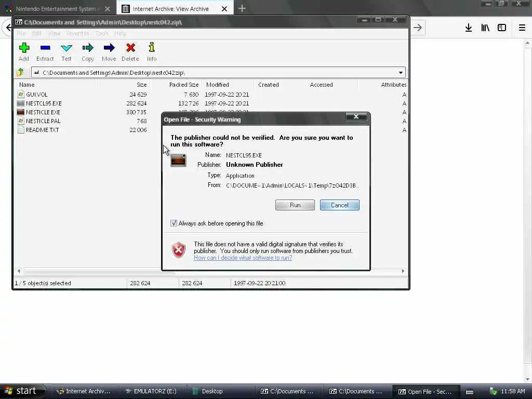Select the NESTICLE.EXE file icon
Viewport: 532px width, 399px height.
(21, 112)
